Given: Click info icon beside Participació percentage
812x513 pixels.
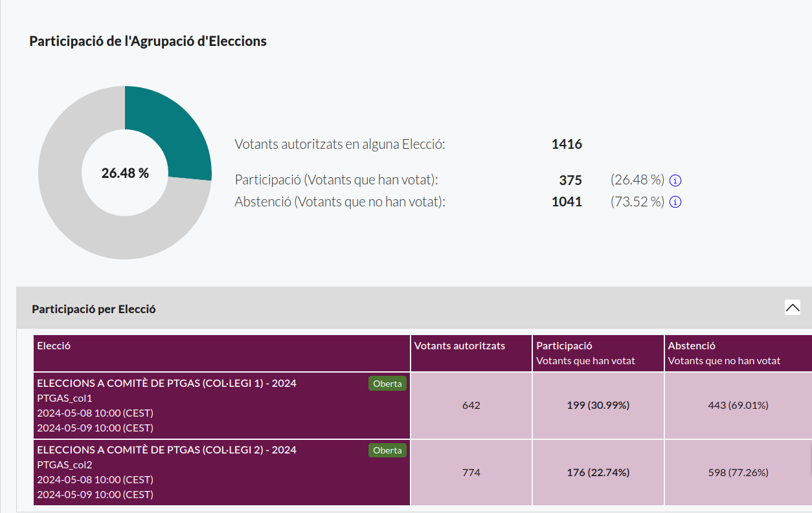Looking at the screenshot, I should [x=675, y=180].
